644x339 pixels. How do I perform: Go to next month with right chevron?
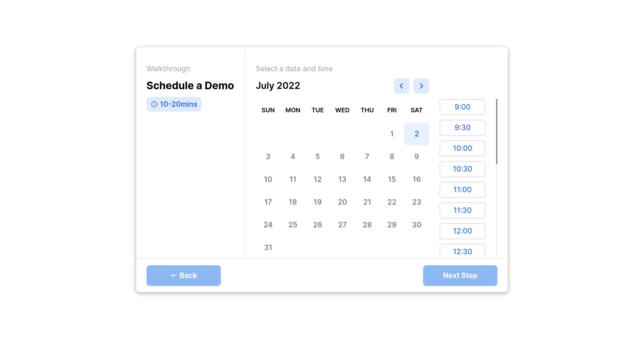tap(421, 86)
